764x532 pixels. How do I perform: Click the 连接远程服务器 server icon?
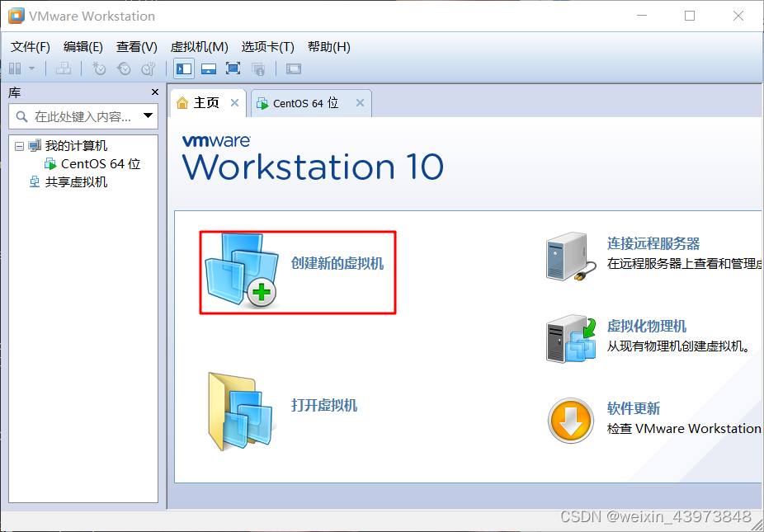[x=571, y=257]
